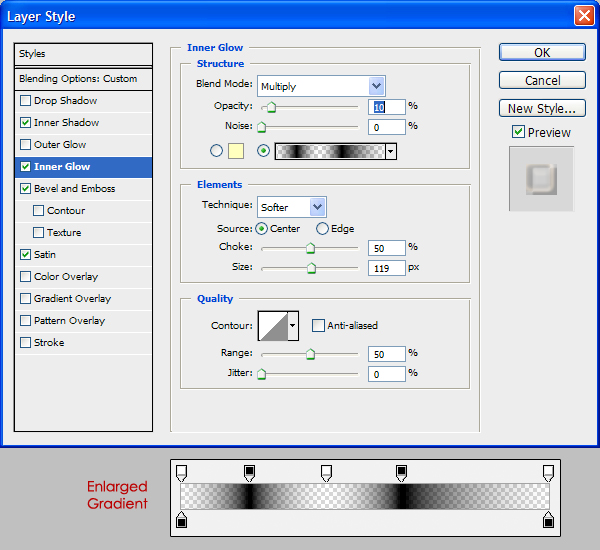
Task: Click the Range slider handle
Action: [x=310, y=354]
